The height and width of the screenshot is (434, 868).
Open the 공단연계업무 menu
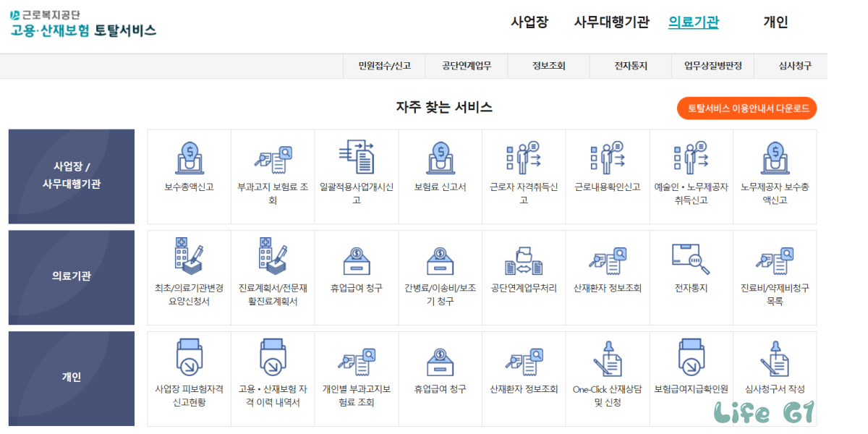[x=467, y=66]
